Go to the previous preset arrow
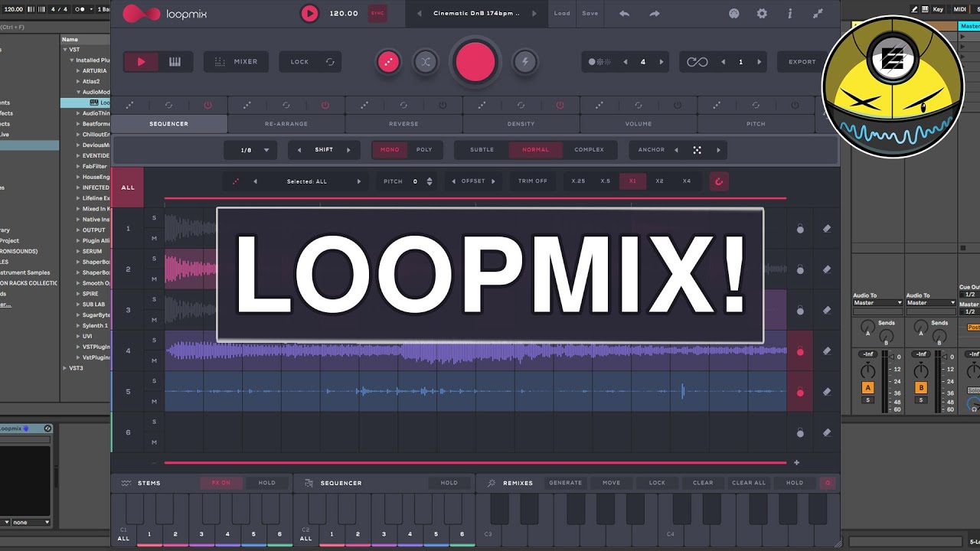 pos(419,13)
